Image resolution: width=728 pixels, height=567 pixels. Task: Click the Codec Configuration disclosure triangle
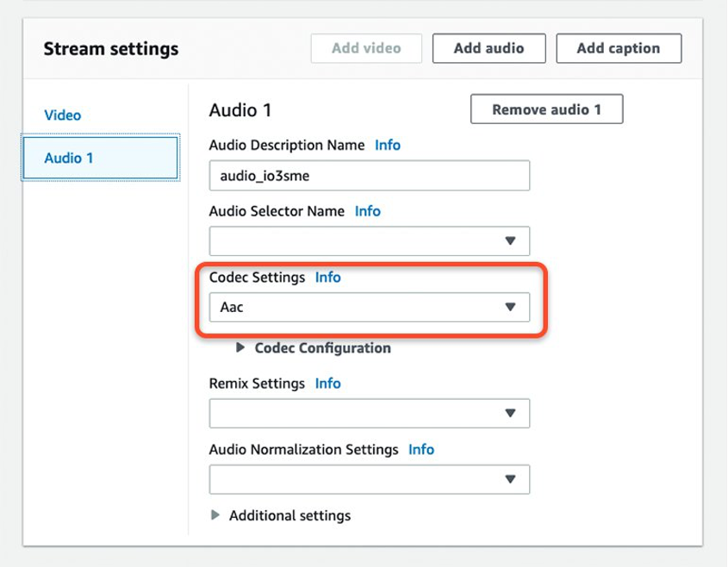241,348
